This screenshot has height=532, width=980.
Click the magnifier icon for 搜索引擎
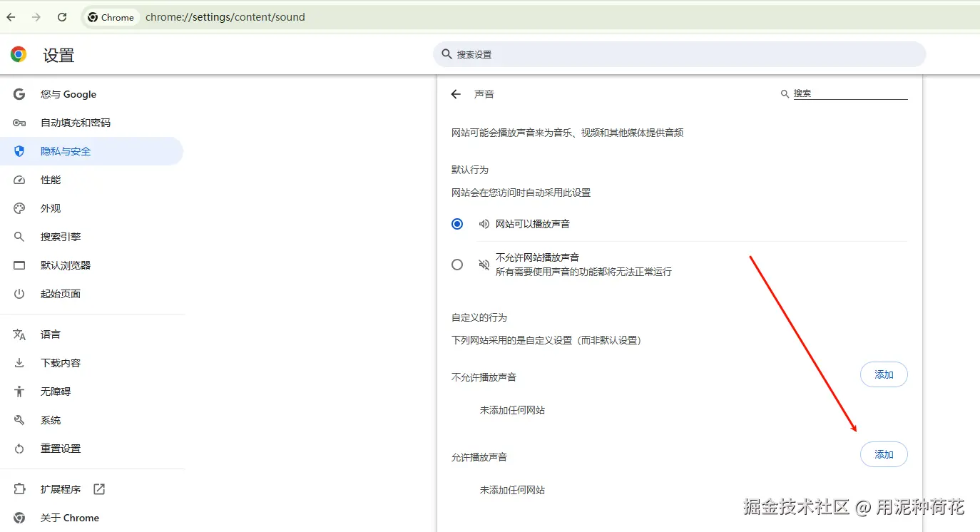(19, 237)
